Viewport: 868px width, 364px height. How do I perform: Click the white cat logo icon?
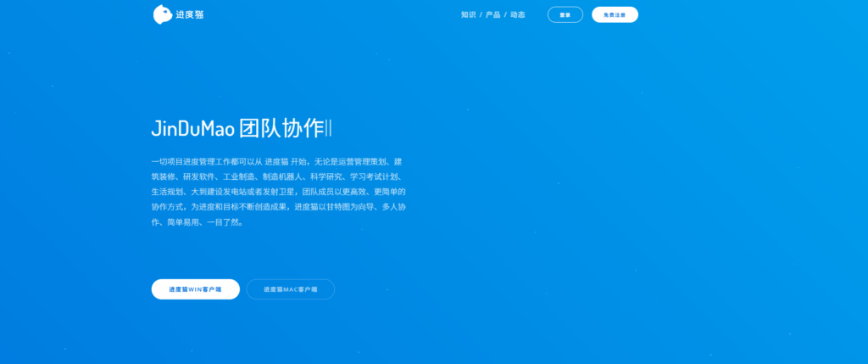pyautogui.click(x=162, y=14)
